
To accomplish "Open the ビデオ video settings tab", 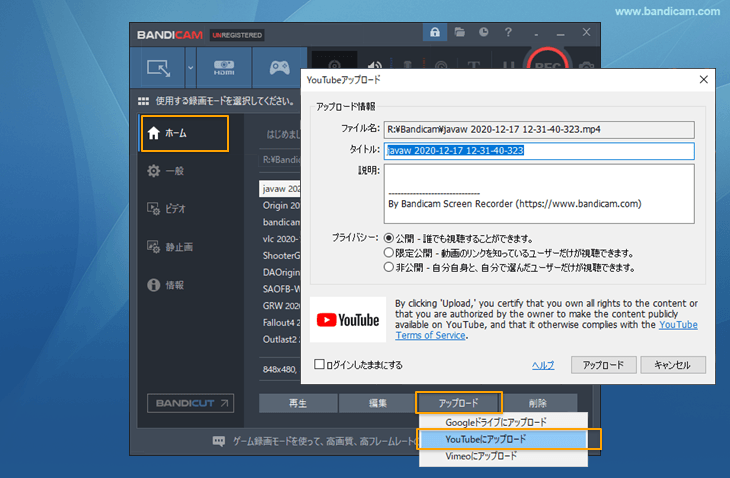I will 166,209.
